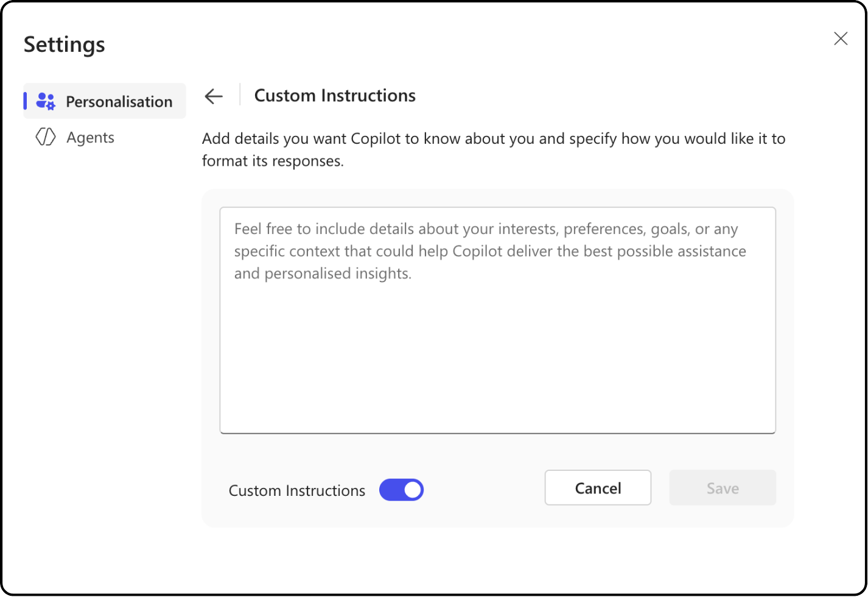The image size is (868, 597).
Task: Disable the Custom Instructions feature
Action: (x=401, y=490)
